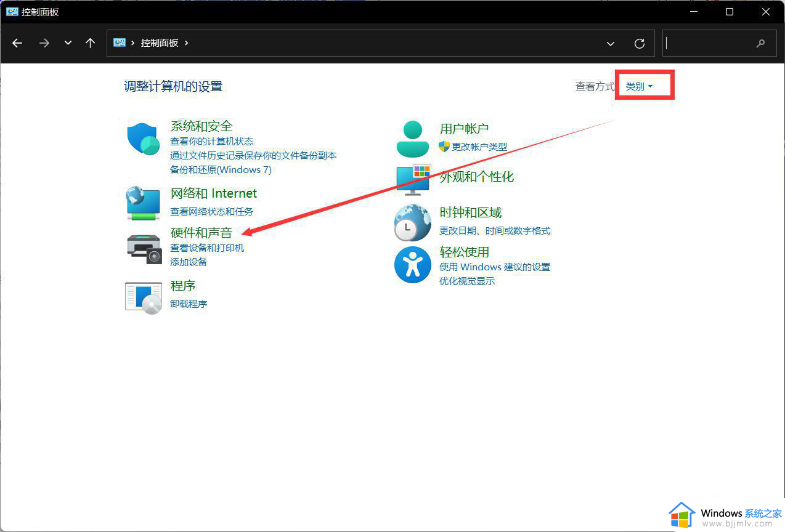Viewport: 785px width, 532px height.
Task: Open the Network and Internet globe icon
Action: pyautogui.click(x=144, y=203)
